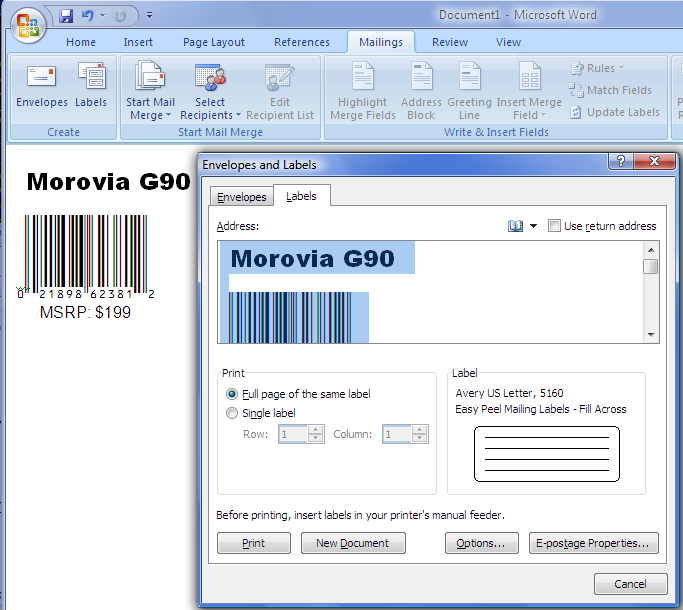Click the label preview thumbnail
The width and height of the screenshot is (683, 610).
(x=547, y=454)
